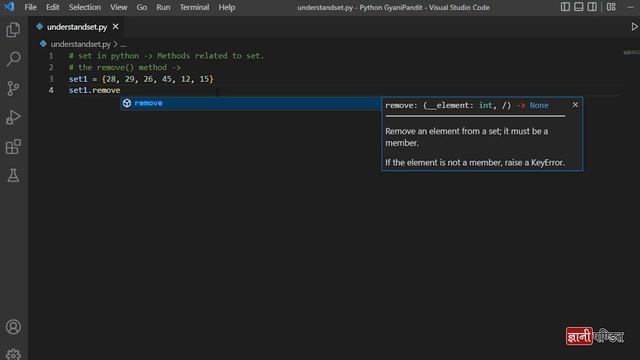The height and width of the screenshot is (360, 640).
Task: Open the Testing flask view
Action: pyautogui.click(x=13, y=176)
